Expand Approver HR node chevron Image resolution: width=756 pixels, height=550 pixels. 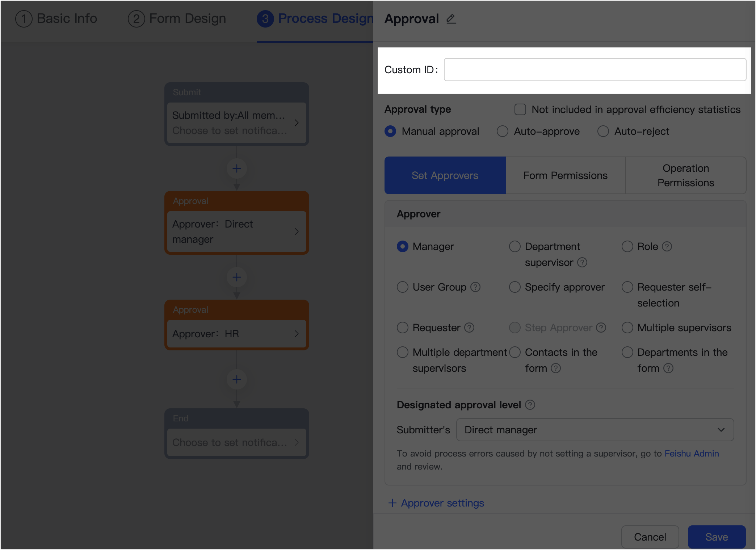297,334
